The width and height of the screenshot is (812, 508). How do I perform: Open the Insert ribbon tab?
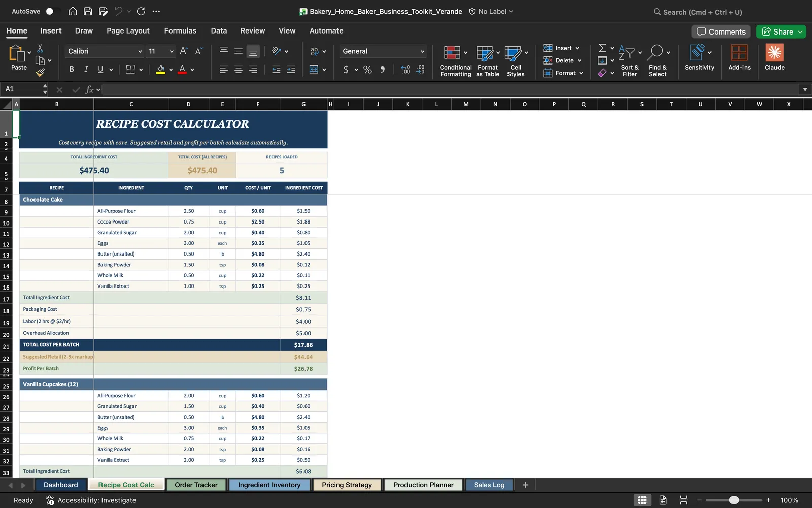coord(51,30)
